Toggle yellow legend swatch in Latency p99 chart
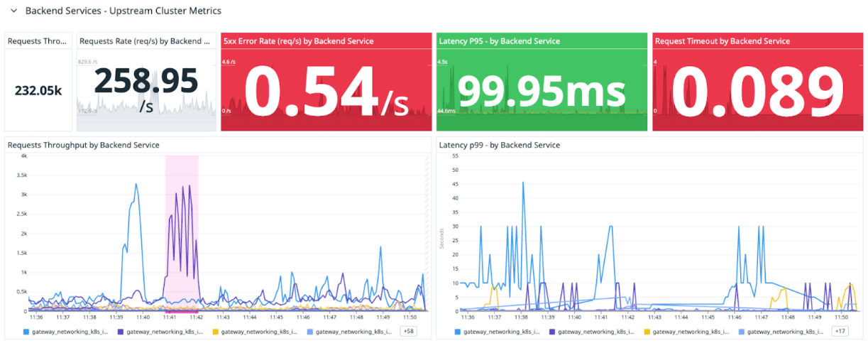 [646, 332]
